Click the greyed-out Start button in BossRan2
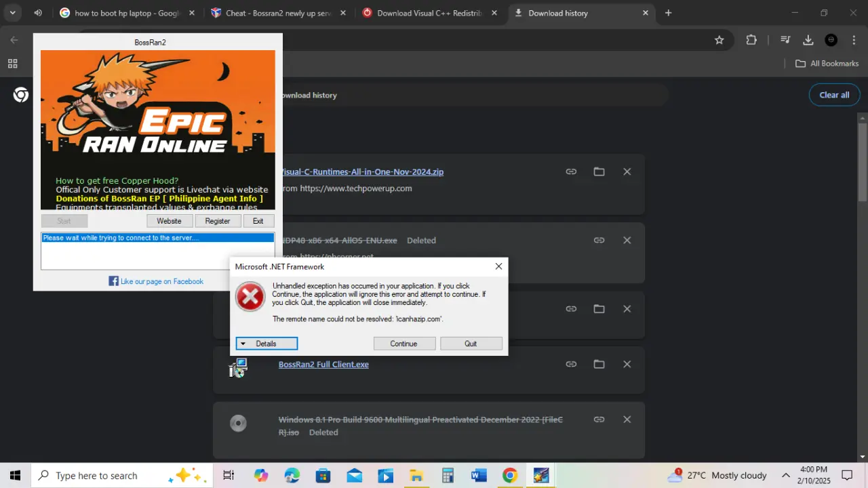868x488 pixels. [x=64, y=221]
